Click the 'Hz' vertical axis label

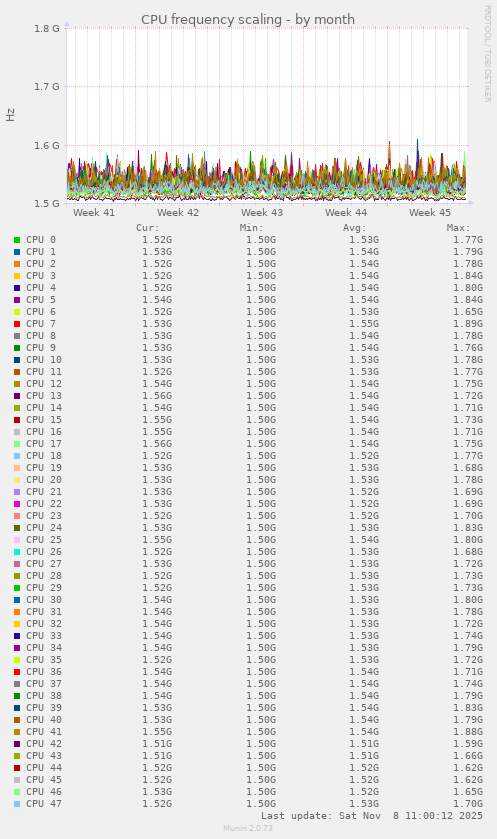pos(11,115)
